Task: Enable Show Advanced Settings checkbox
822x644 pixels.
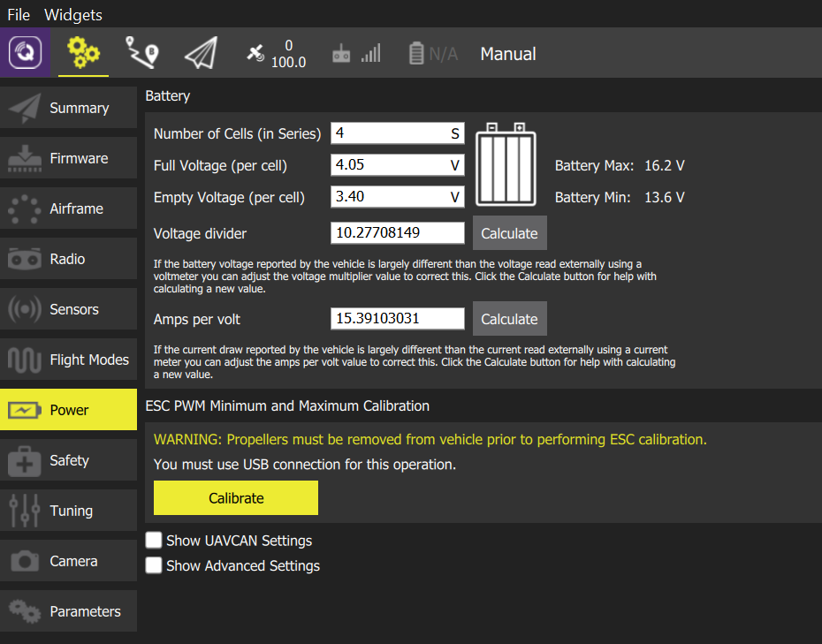Action: tap(155, 565)
